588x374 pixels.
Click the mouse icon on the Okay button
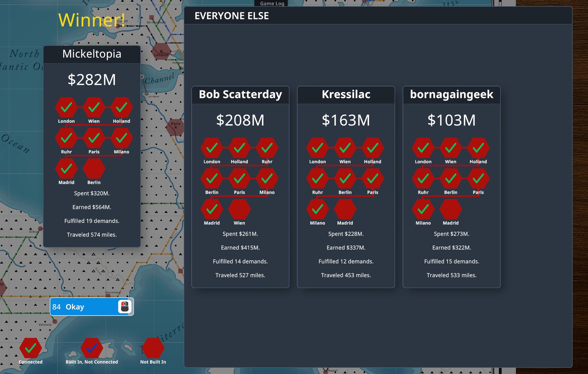click(x=125, y=306)
